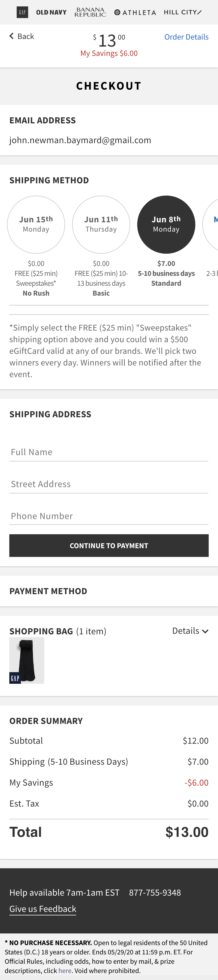Open Order Details
This screenshot has height=980, width=218.
click(186, 36)
